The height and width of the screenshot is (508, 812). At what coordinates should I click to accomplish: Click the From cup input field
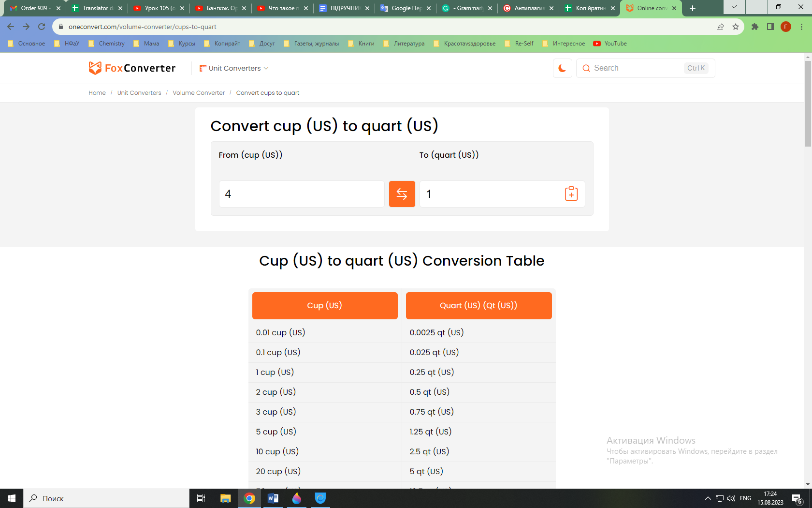[x=302, y=194]
